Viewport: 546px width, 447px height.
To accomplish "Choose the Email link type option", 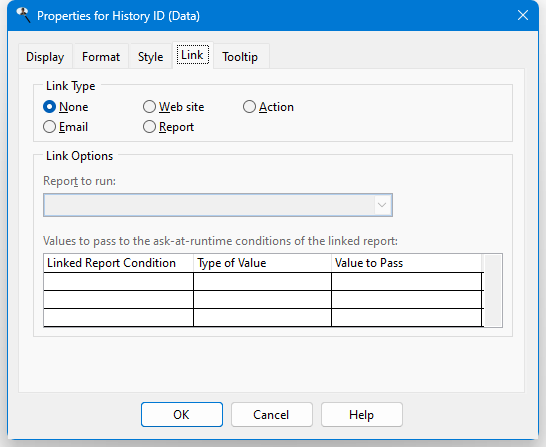I will [x=65, y=127].
